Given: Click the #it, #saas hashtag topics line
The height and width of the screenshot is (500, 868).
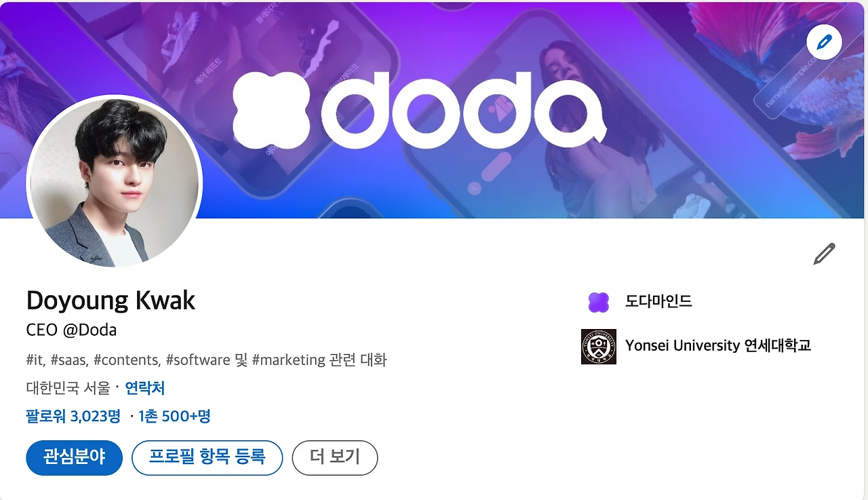Looking at the screenshot, I should coord(206,360).
